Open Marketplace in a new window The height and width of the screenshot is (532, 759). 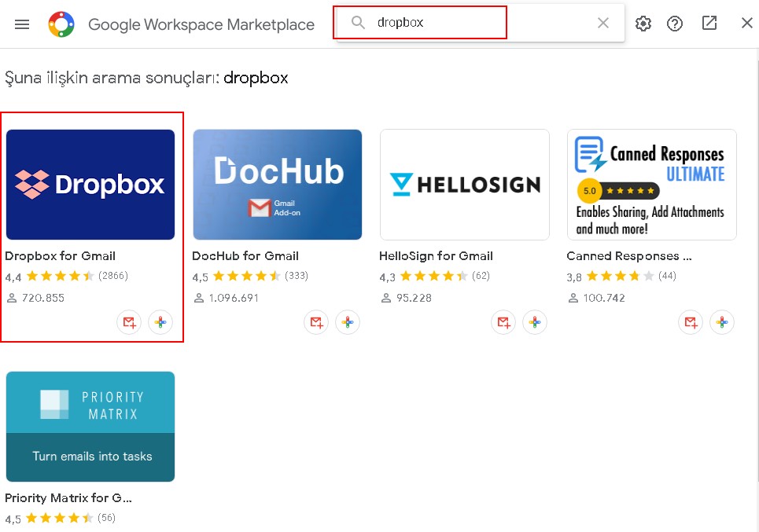709,23
